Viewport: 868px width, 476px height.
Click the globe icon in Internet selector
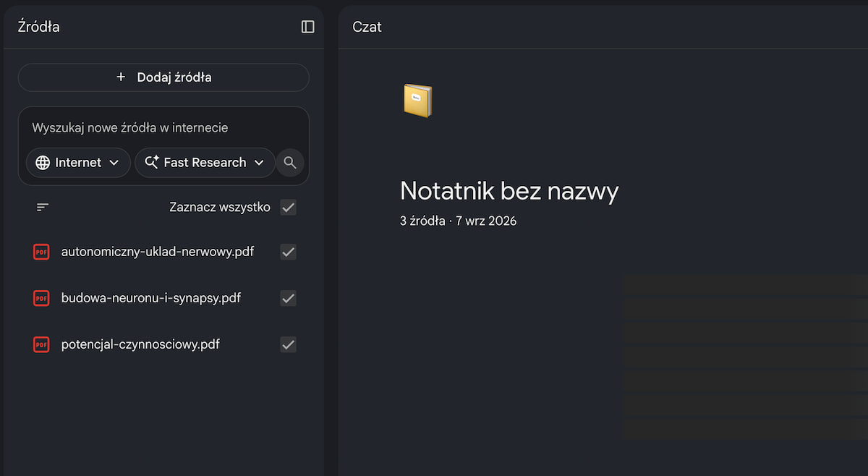(43, 163)
